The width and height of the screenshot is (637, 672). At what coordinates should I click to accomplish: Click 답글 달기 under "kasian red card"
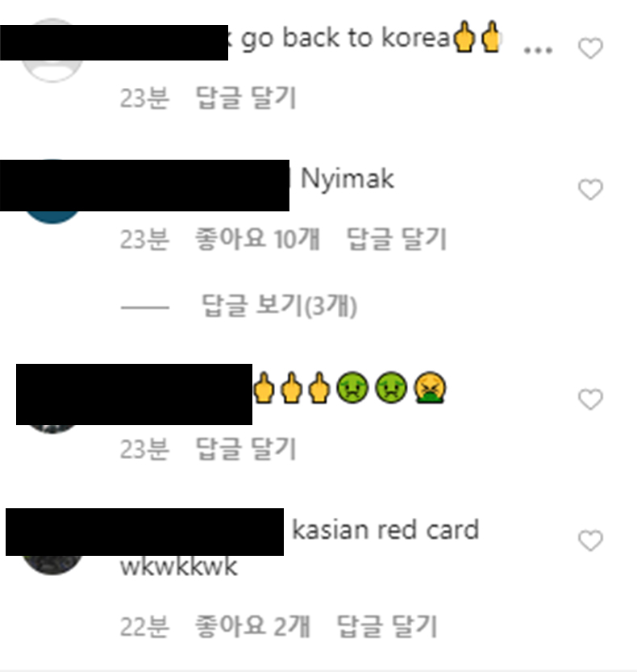(x=387, y=627)
